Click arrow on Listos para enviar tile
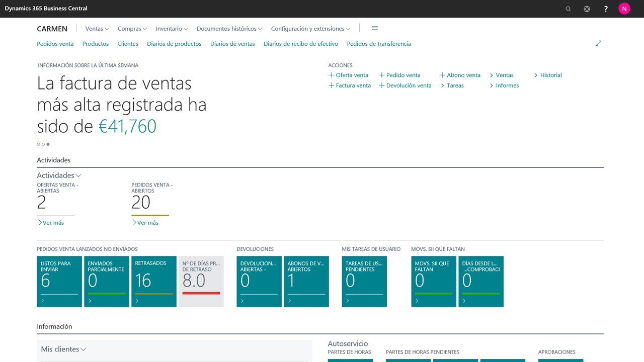The width and height of the screenshot is (644, 362). pyautogui.click(x=43, y=301)
